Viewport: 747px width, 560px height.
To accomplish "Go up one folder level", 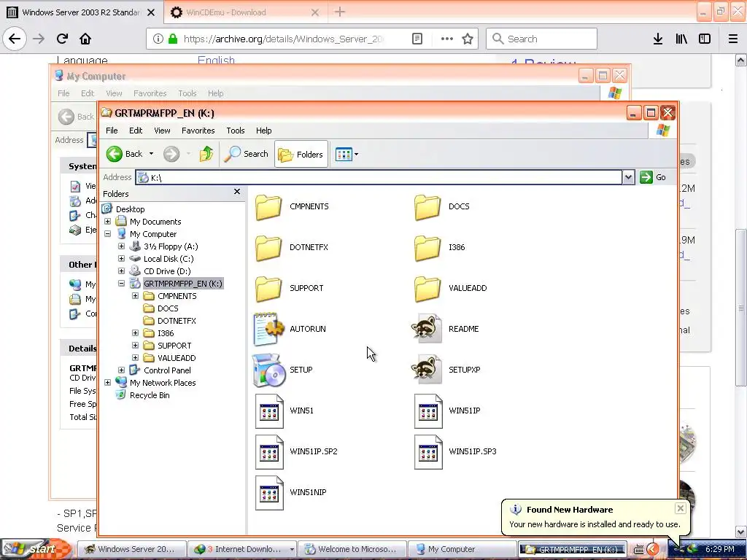I will (x=206, y=154).
